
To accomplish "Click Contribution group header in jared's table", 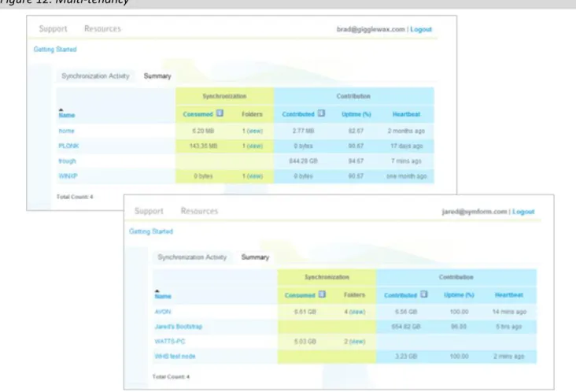I will click(456, 277).
